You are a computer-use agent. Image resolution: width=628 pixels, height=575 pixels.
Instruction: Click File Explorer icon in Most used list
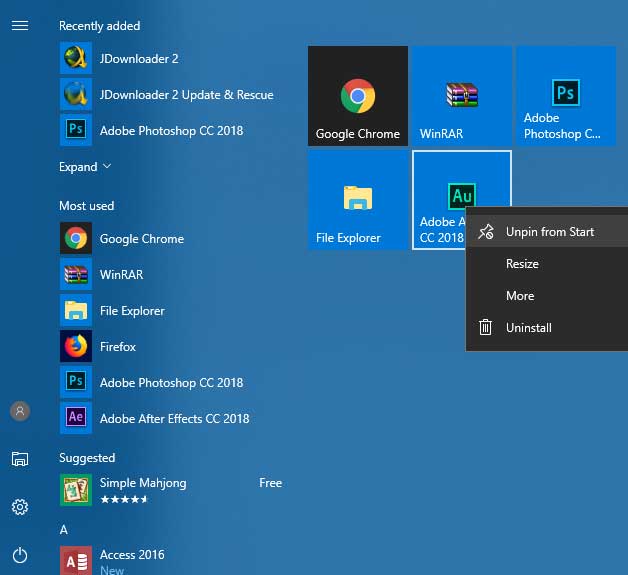tap(76, 310)
